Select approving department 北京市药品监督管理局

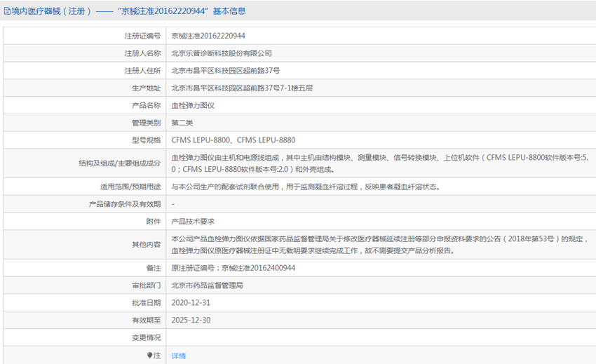pos(207,285)
